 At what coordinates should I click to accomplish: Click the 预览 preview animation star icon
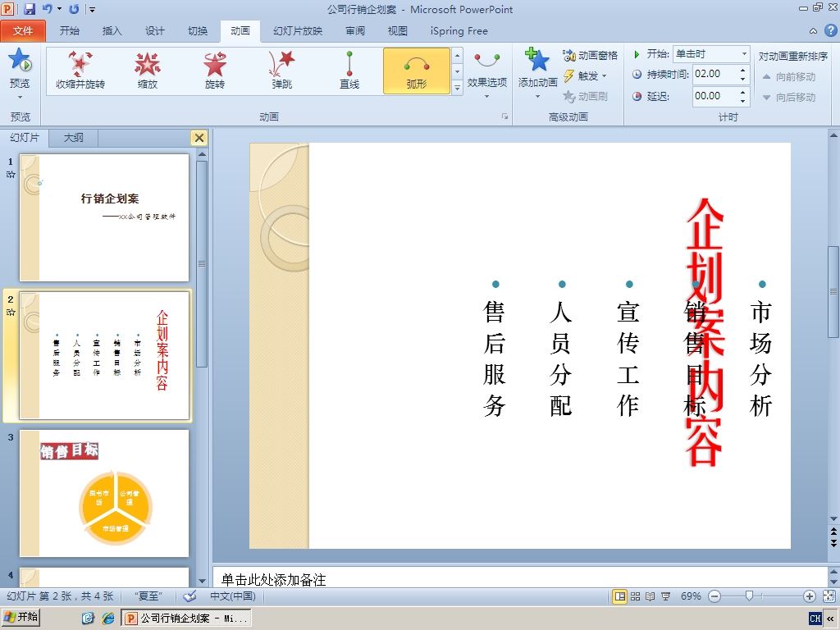click(x=20, y=60)
